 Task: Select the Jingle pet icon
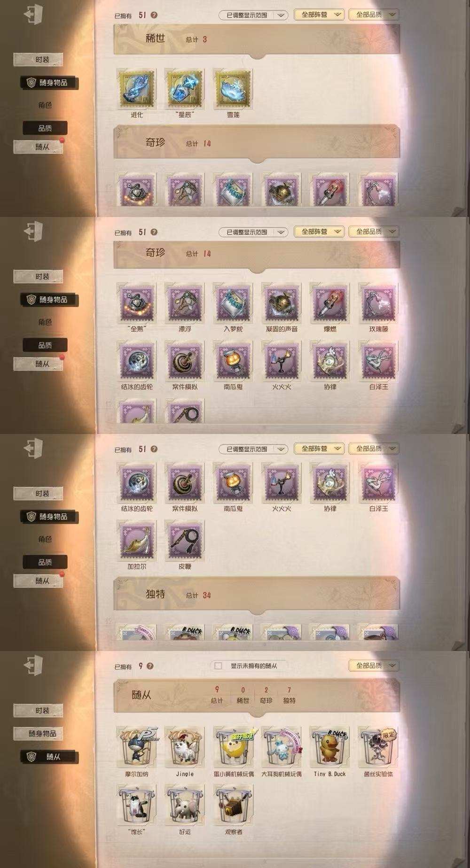point(185,747)
